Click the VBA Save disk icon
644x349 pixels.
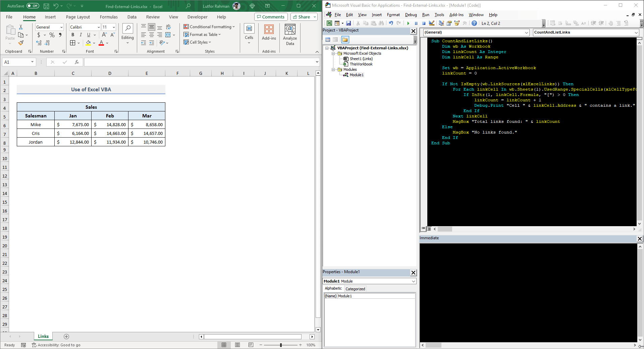348,23
